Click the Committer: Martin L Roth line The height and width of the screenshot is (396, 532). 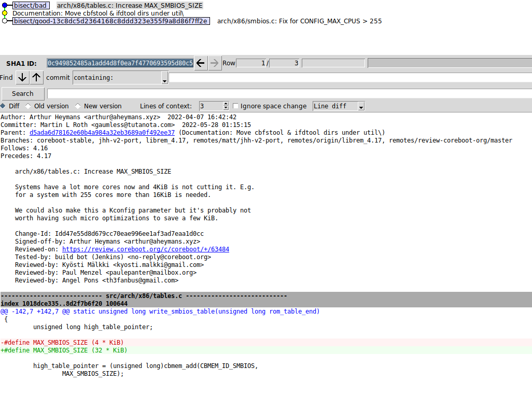(x=125, y=125)
